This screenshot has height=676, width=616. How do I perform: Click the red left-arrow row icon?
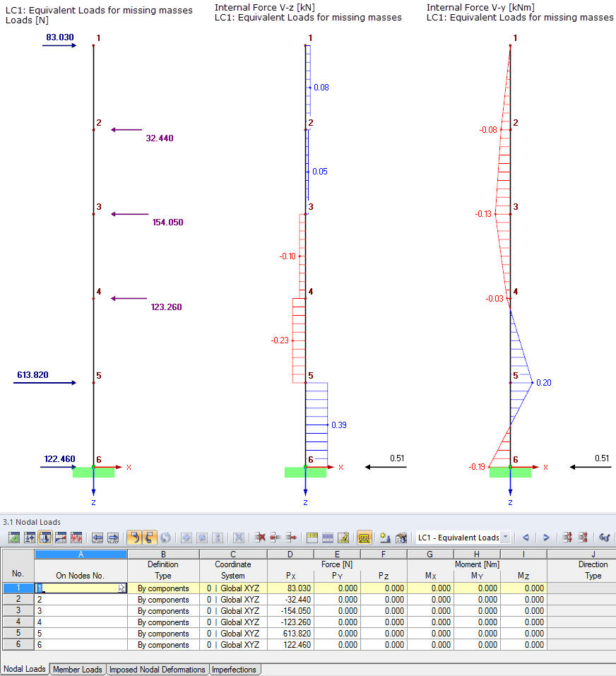[x=275, y=538]
